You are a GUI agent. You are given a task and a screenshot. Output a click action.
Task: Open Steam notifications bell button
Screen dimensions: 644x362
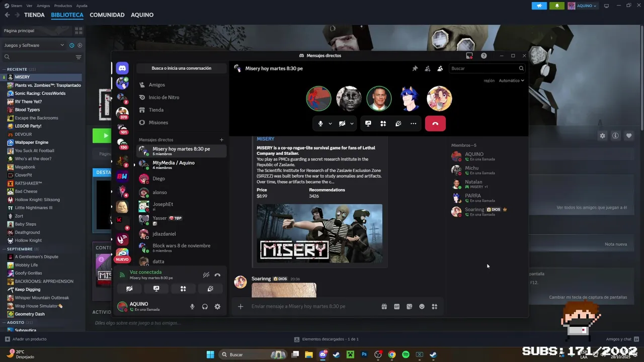pos(556,6)
